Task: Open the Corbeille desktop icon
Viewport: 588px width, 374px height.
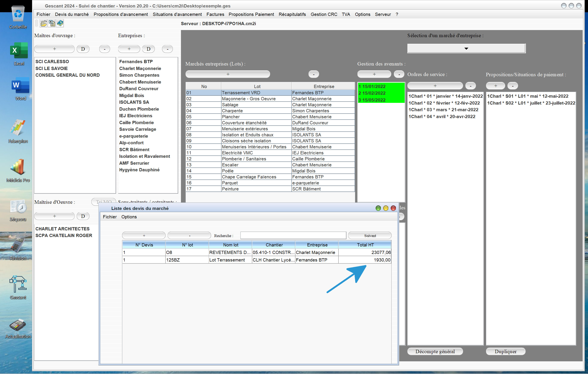Action: coord(18,18)
